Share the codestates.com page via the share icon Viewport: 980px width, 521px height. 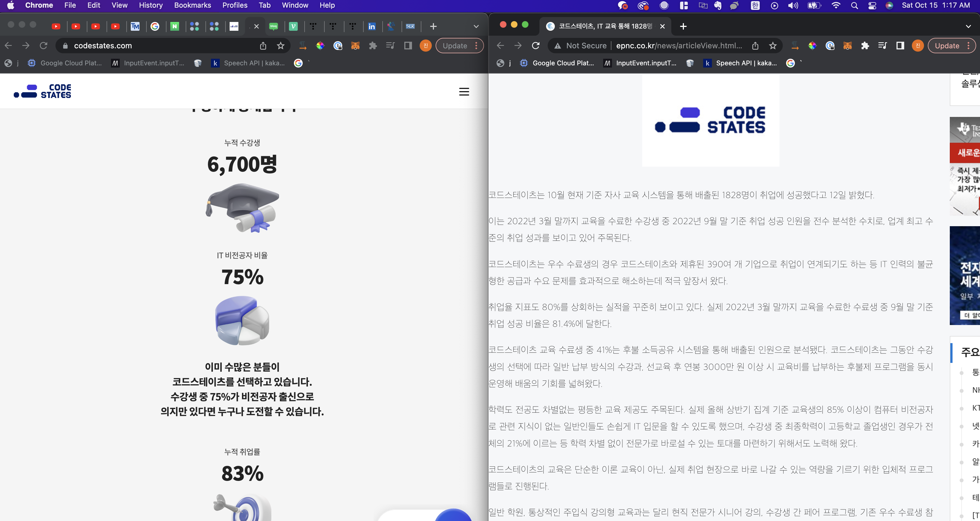click(x=263, y=46)
